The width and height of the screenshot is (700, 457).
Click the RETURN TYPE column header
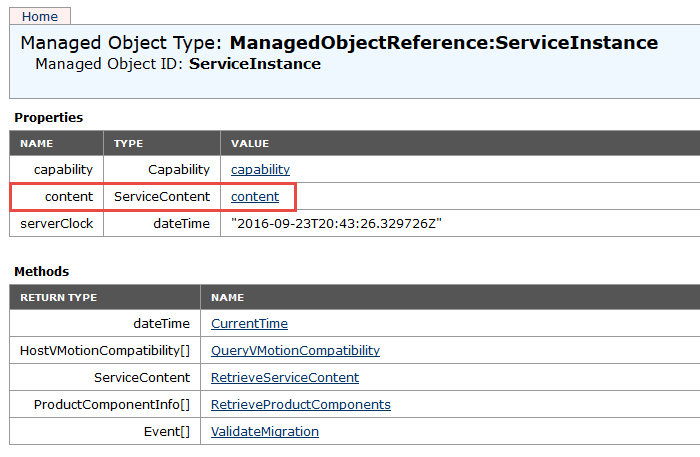pyautogui.click(x=58, y=297)
